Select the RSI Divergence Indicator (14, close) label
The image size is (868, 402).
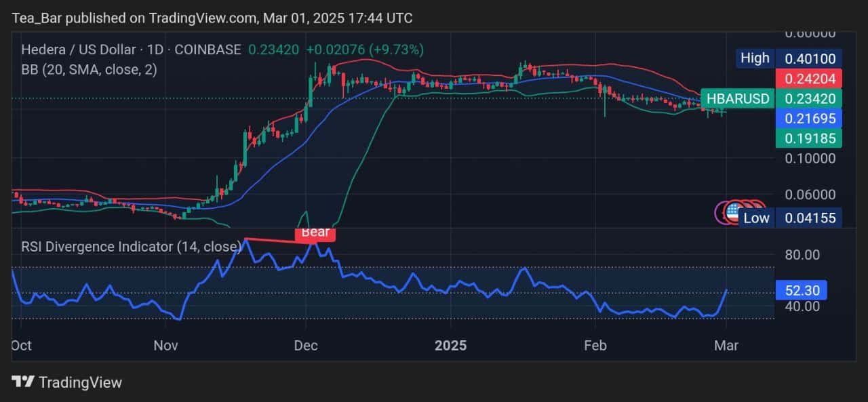132,246
